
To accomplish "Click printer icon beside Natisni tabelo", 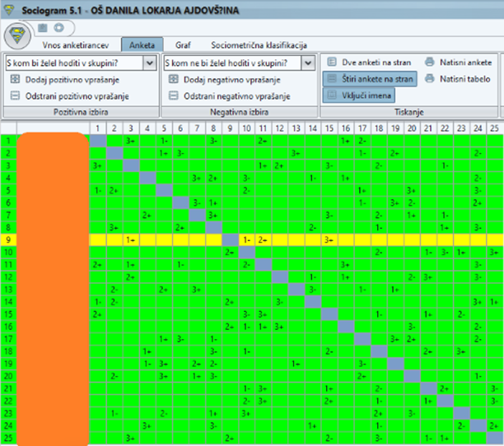I will (430, 79).
